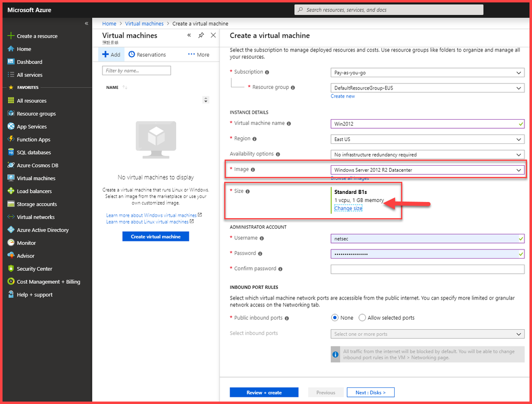Sort the list by NAME column

coord(117,87)
